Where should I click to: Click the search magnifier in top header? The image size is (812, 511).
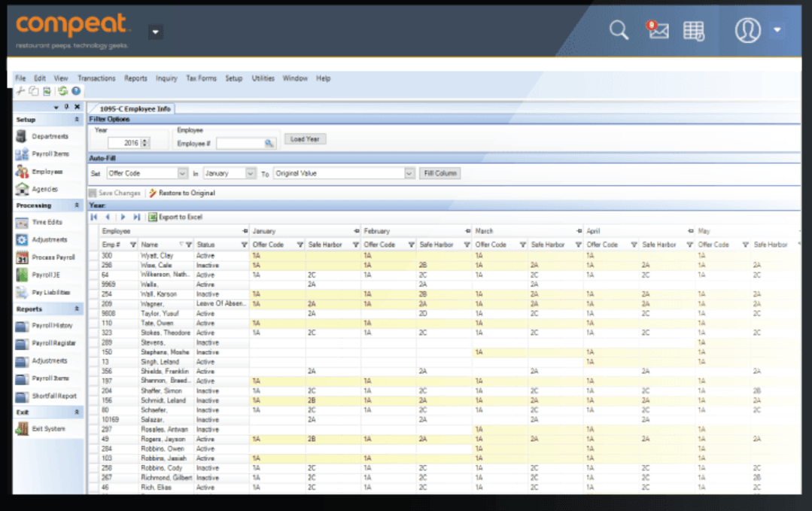619,30
